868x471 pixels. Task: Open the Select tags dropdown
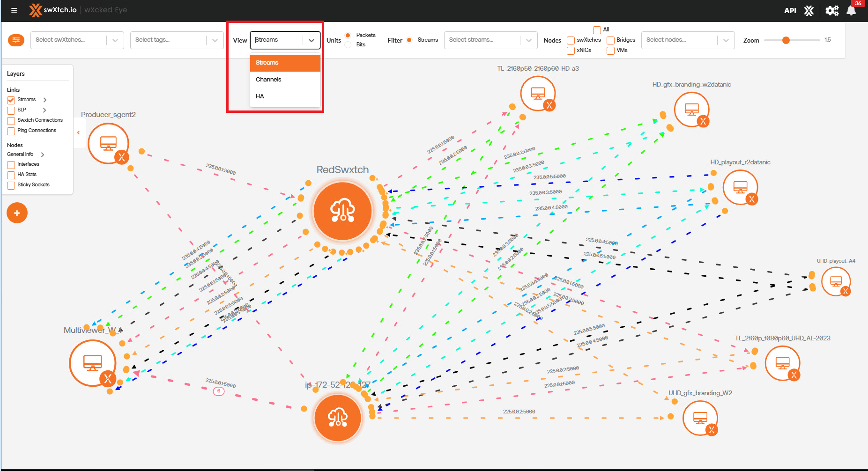click(177, 40)
